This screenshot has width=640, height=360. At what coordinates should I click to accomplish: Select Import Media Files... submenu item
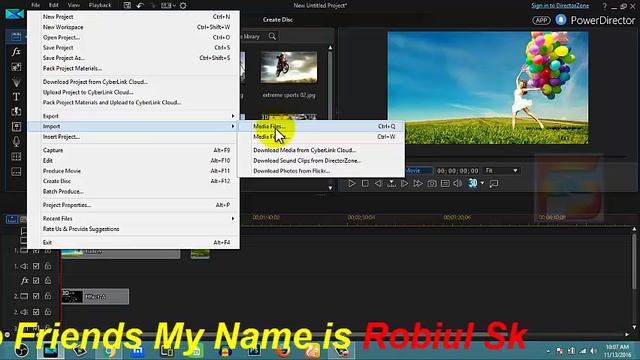(x=321, y=126)
